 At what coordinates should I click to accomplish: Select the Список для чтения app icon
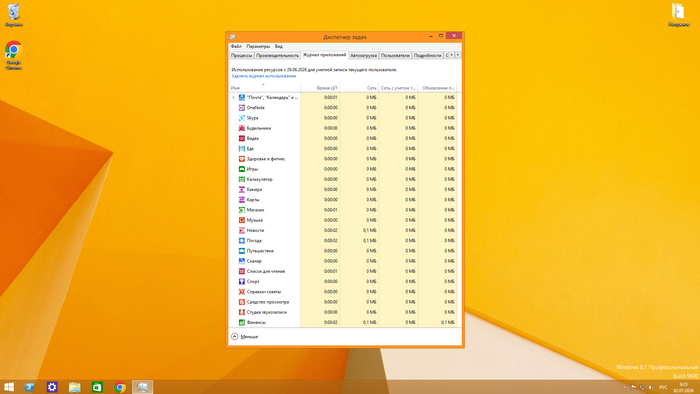242,271
